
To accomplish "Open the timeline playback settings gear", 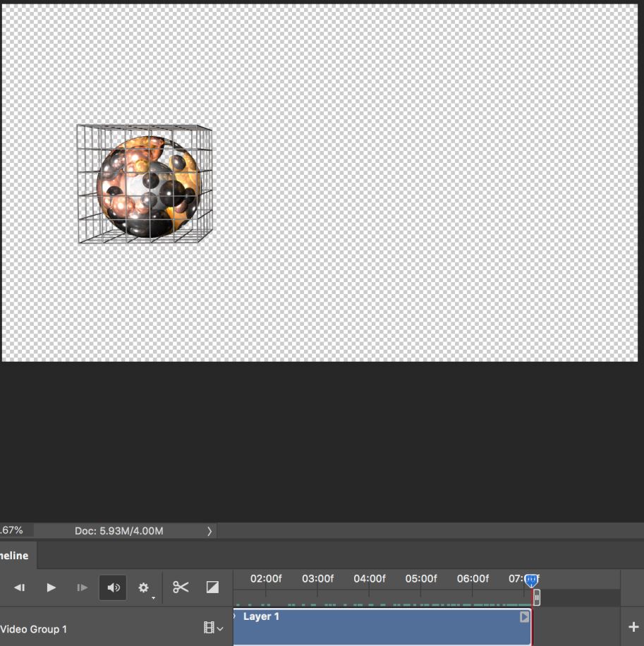I will click(143, 587).
